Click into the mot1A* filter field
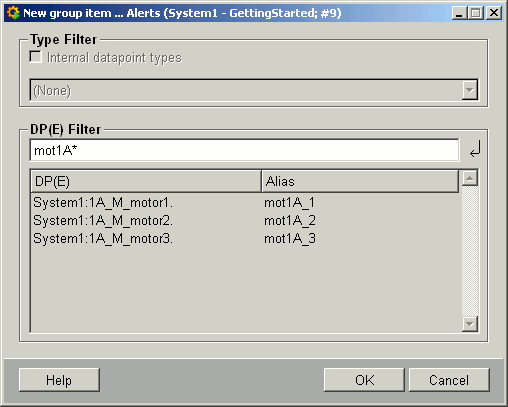Screen dimensions: 508x407 coord(244,150)
